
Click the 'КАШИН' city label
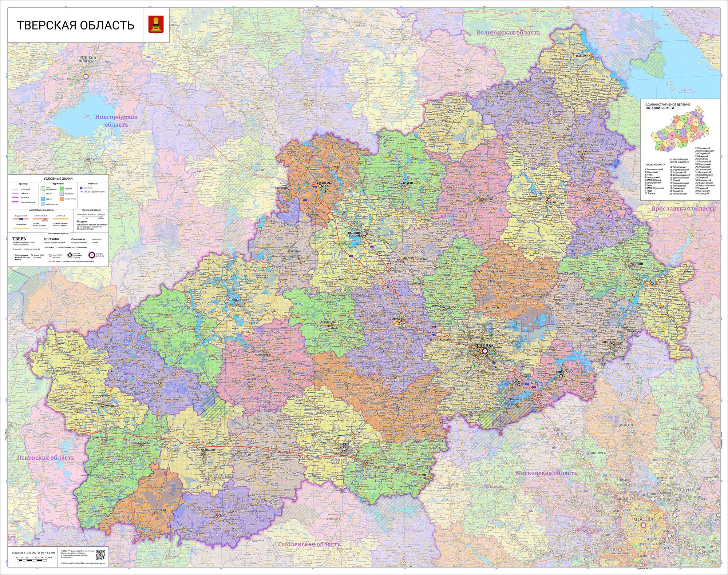click(x=638, y=264)
